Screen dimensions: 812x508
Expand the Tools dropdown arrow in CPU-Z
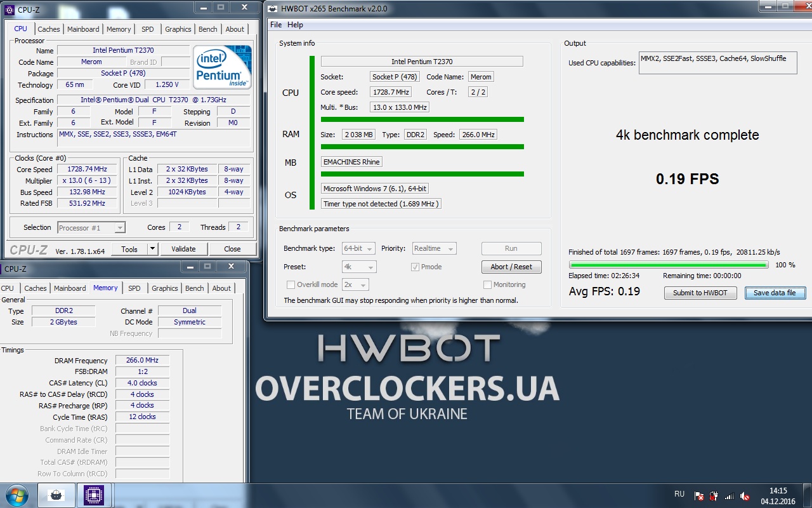(x=152, y=249)
